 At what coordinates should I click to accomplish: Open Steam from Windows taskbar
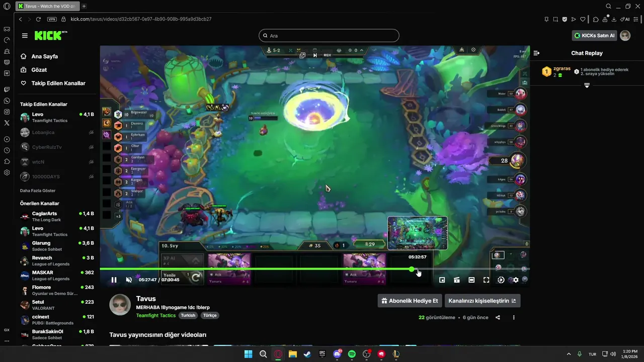[307, 354]
